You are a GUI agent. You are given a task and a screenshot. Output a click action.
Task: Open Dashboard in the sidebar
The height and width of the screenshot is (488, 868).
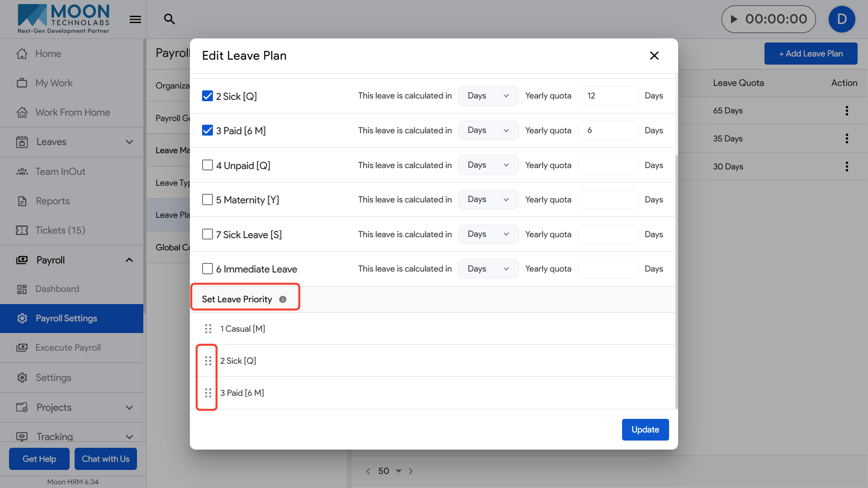(x=57, y=289)
